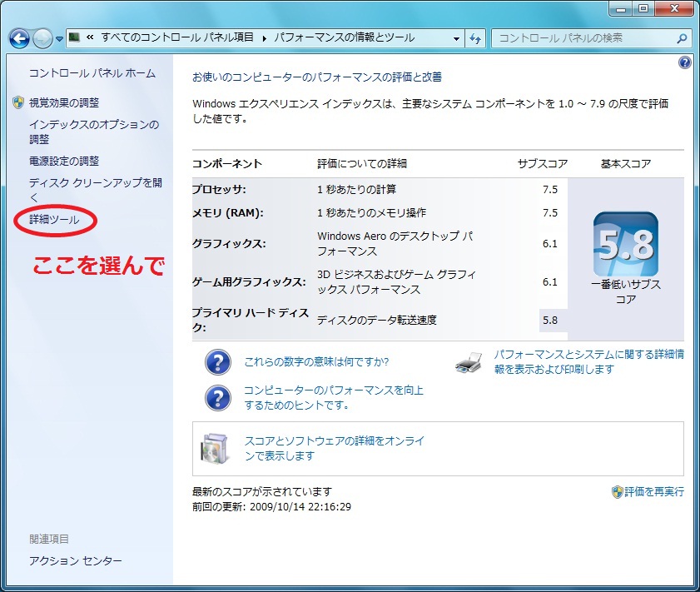
Task: Click the printer icon for detailed info
Action: coord(469,362)
